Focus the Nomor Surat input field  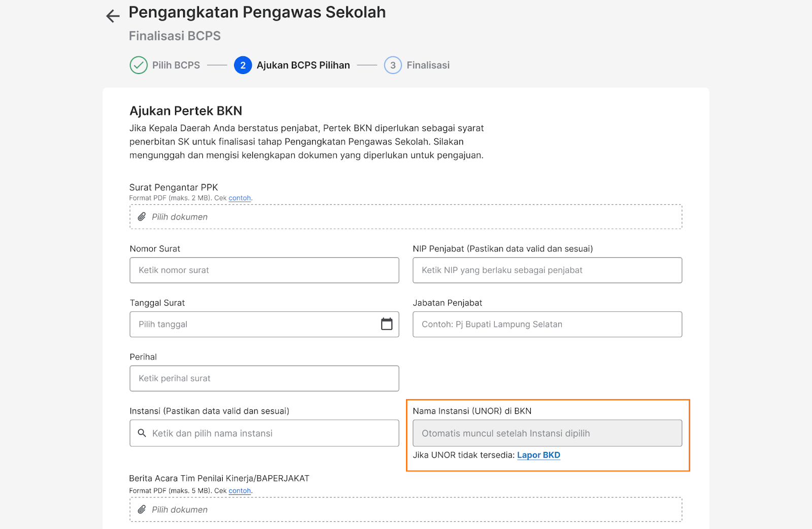pos(264,270)
